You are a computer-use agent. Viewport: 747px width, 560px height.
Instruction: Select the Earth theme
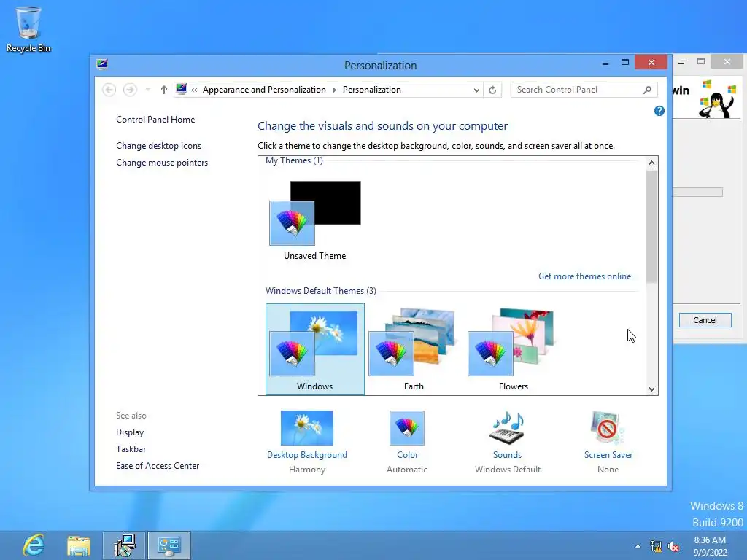click(x=414, y=349)
